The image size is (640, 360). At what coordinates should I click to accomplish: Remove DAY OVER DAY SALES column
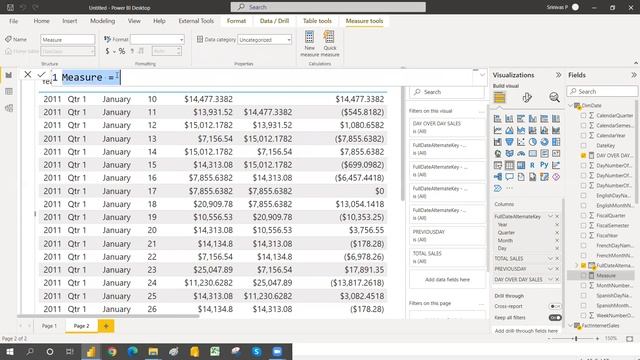click(x=557, y=280)
